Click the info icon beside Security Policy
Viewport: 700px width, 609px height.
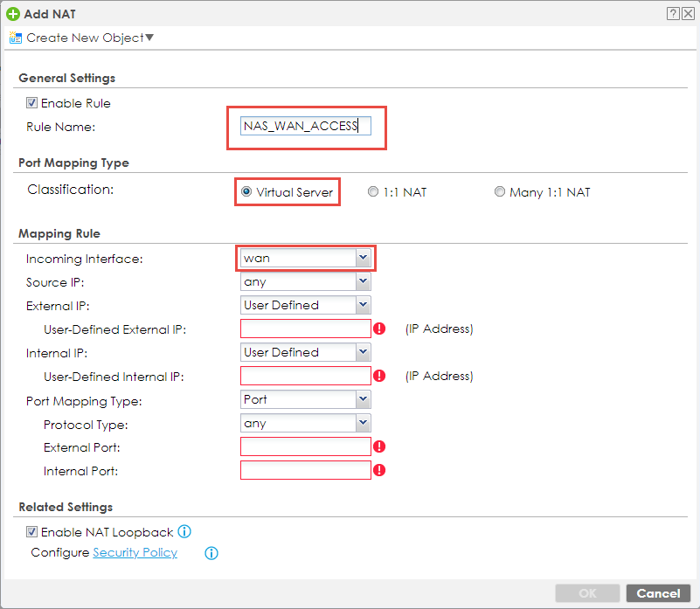click(x=211, y=553)
